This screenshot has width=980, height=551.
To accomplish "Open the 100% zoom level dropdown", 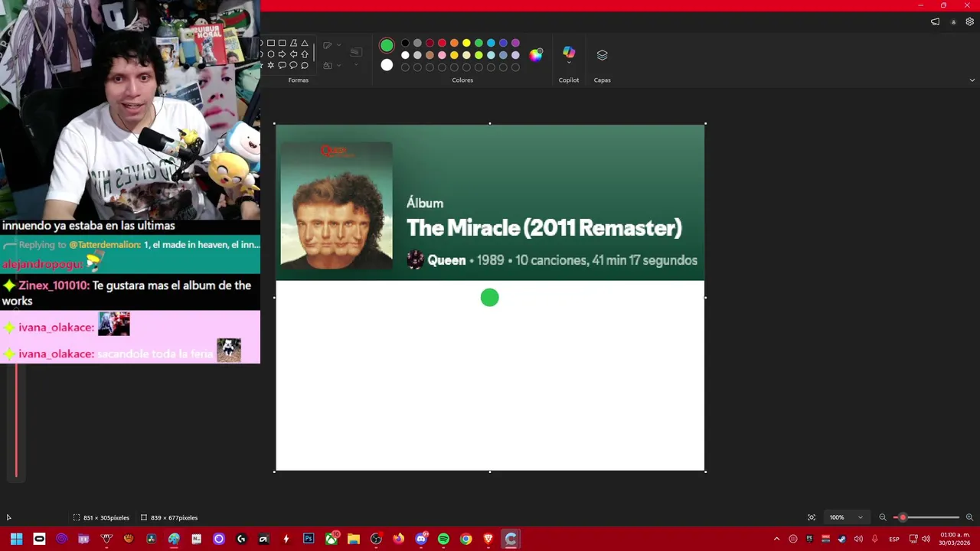I will [846, 517].
